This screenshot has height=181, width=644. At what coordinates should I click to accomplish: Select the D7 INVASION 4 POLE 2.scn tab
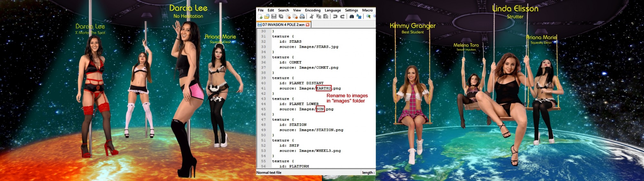(283, 25)
